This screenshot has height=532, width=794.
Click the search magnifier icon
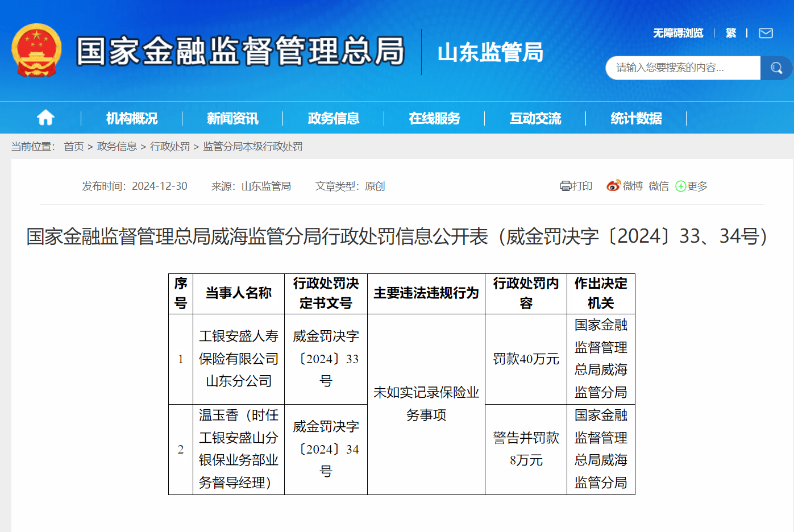776,68
